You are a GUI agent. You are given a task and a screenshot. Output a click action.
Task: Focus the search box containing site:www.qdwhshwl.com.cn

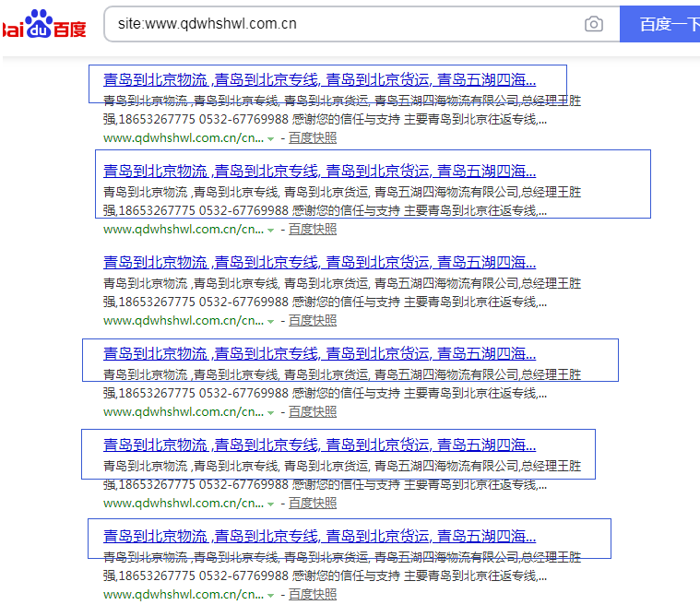coord(341,24)
